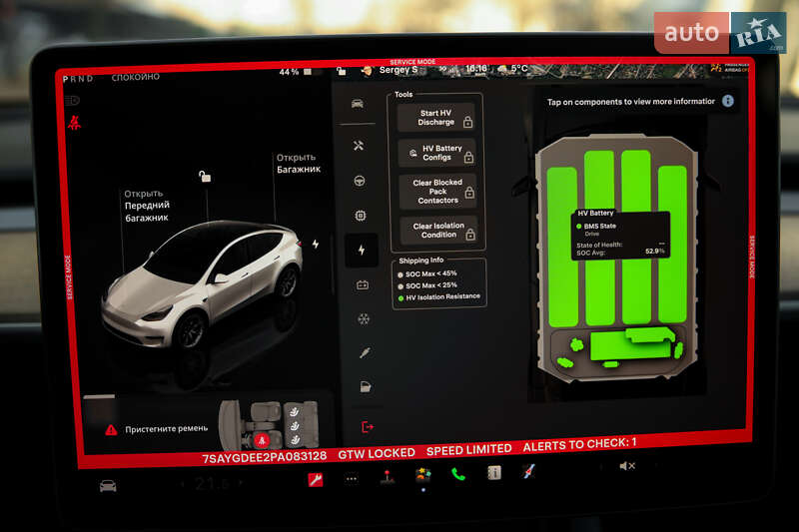The image size is (799, 532).
Task: Tap the VIN 7SAYGDEE2PA083128 text
Action: 264,457
